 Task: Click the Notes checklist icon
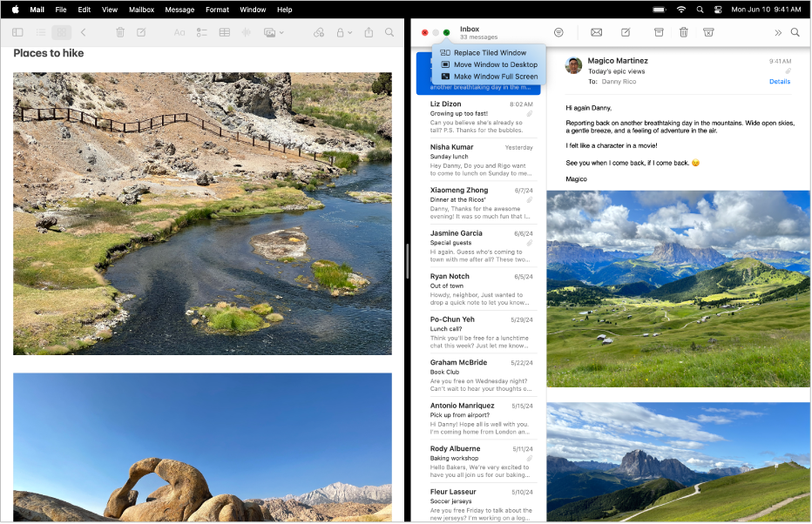click(x=201, y=32)
